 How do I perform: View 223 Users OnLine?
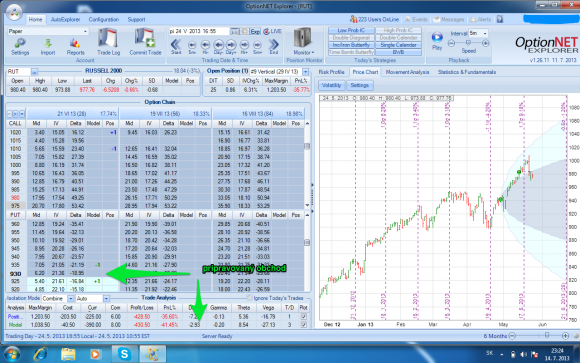pos(374,19)
